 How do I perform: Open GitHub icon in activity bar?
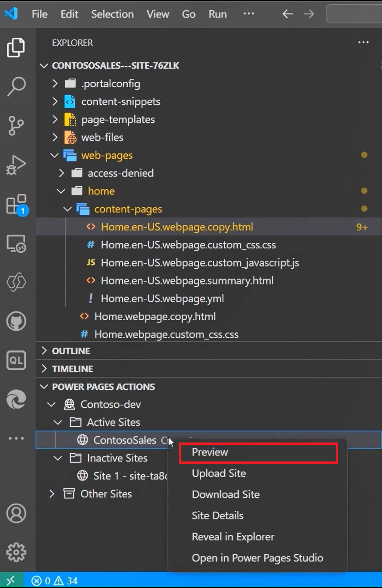[16, 321]
